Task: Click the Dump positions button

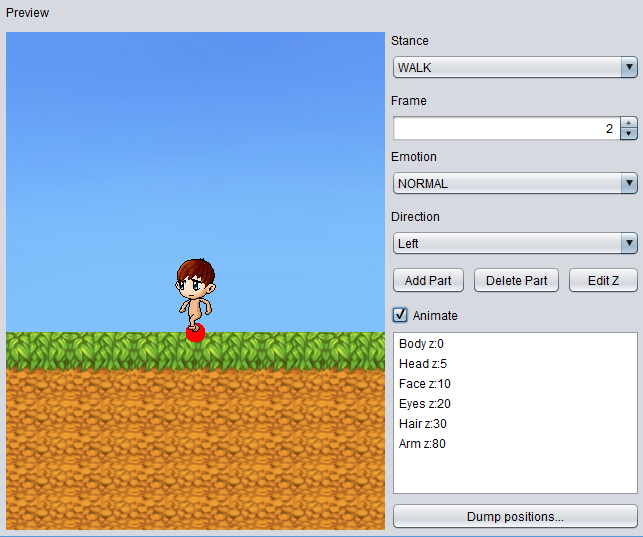Action: pos(514,517)
